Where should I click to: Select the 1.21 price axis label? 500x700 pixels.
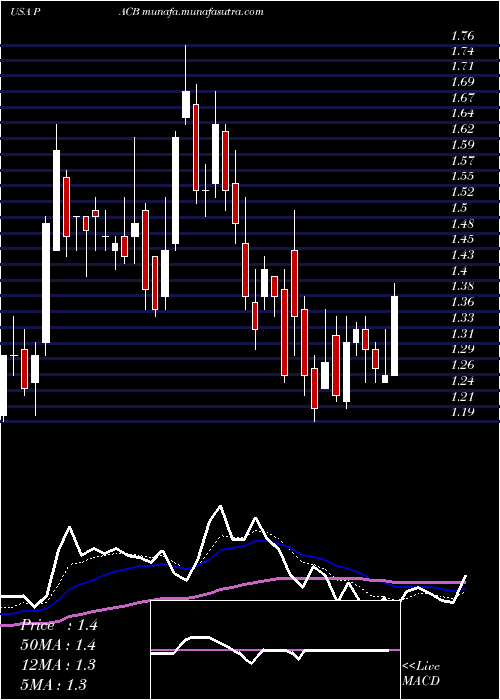click(x=462, y=396)
